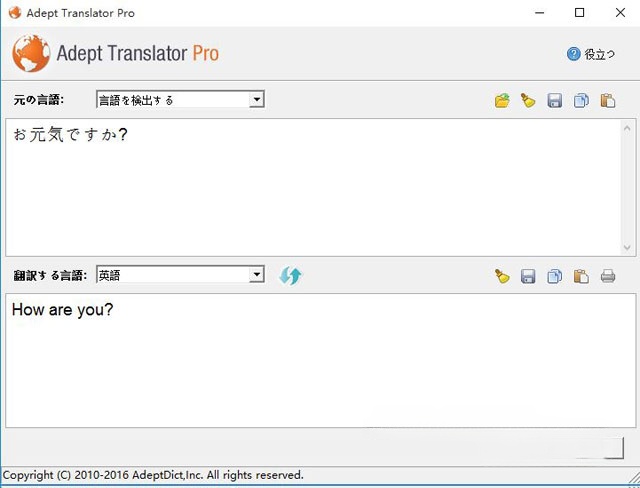Open file icon in source toolbar
Image resolution: width=640 pixels, height=488 pixels.
(502, 100)
